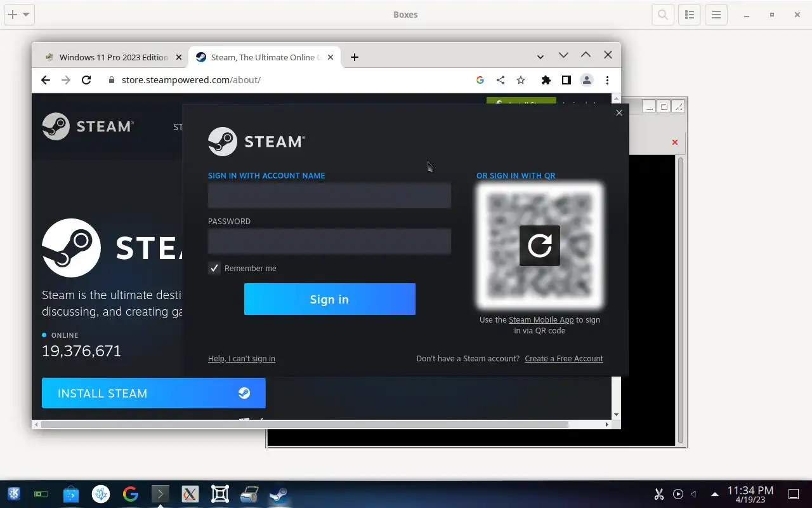Click the red X in background window
The image size is (812, 508).
[x=675, y=142]
